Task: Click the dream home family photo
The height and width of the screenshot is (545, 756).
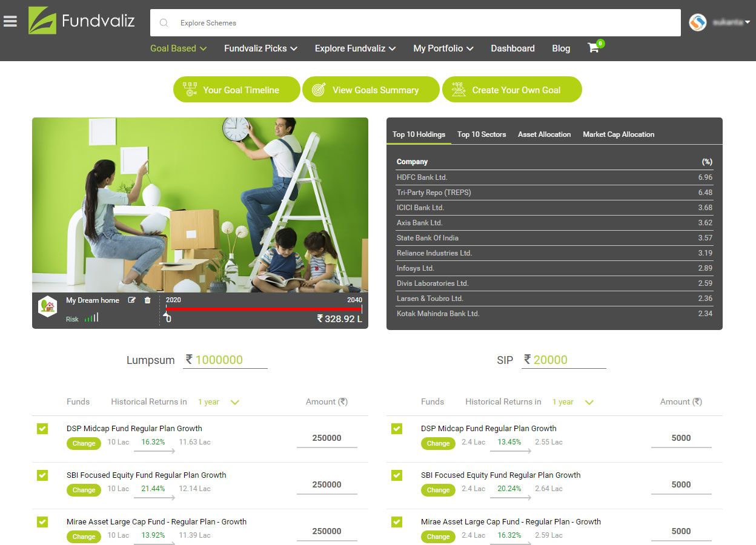Action: coord(200,205)
